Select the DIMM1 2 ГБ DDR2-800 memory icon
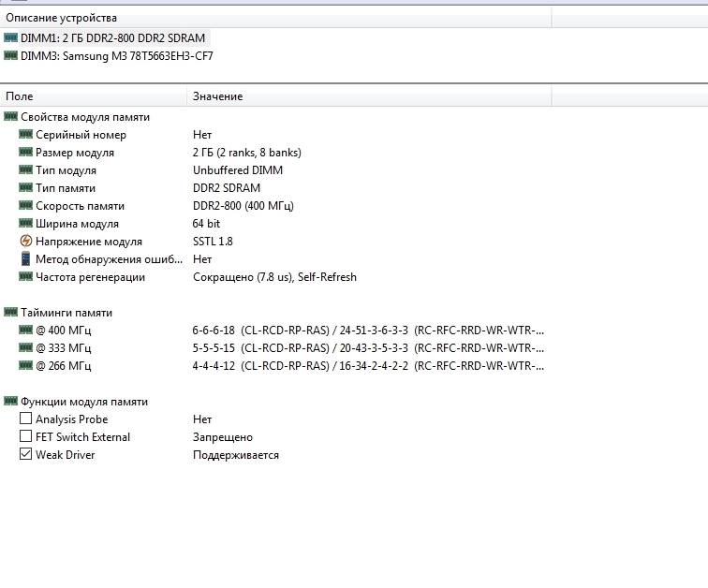 [11, 37]
